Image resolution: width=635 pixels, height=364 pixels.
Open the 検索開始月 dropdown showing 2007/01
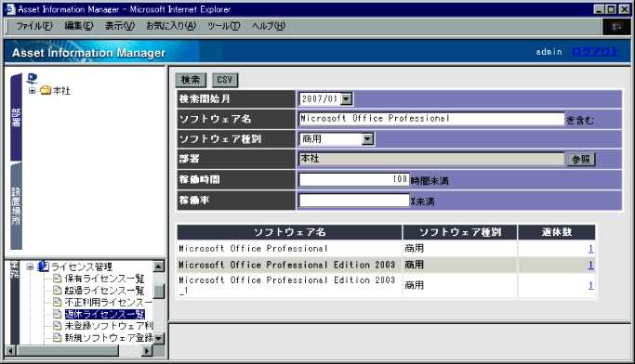click(x=325, y=98)
